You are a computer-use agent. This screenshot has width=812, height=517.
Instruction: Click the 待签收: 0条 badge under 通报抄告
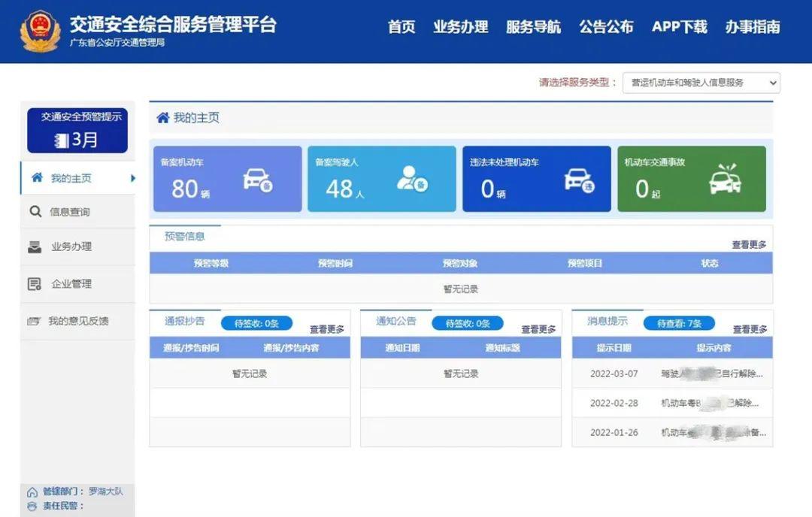point(256,323)
